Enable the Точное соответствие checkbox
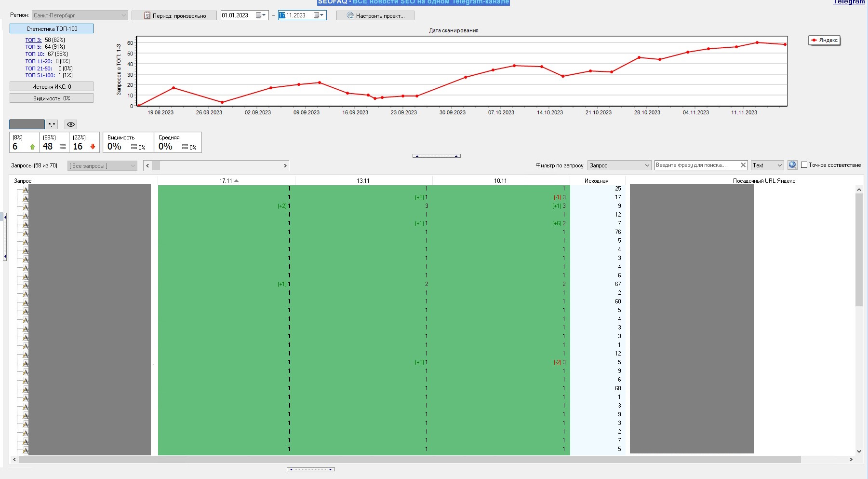Image resolution: width=868 pixels, height=479 pixels. click(x=804, y=165)
